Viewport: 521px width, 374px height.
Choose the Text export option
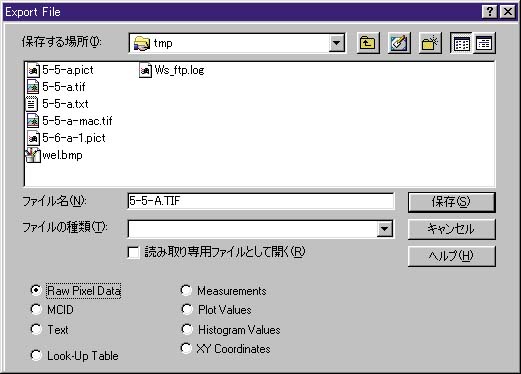(49, 330)
